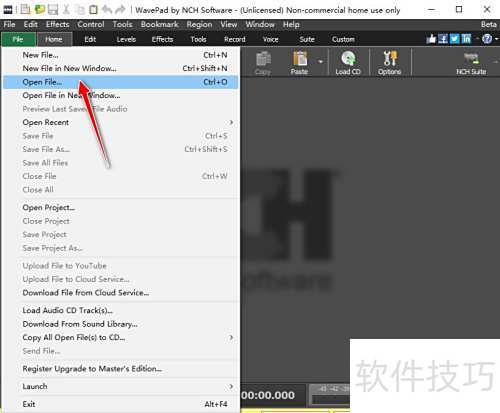Open the Region menu

pos(199,24)
